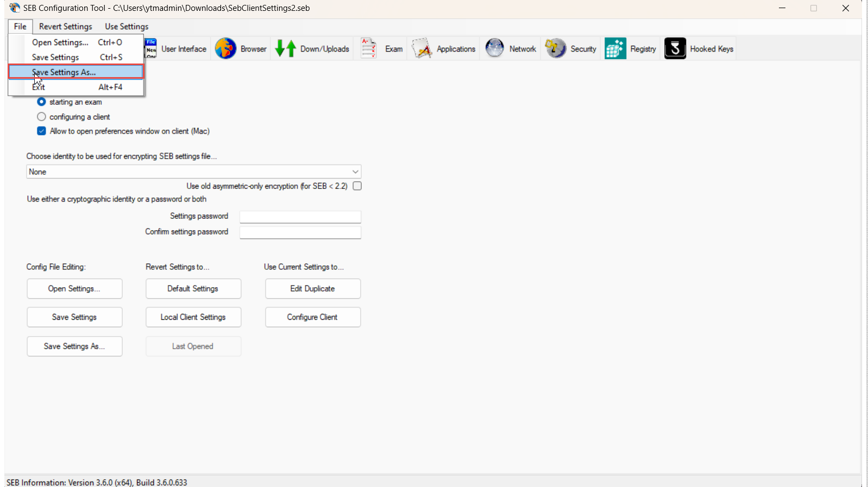Open the Revert Settings menu
Viewport: 868px width, 487px height.
coord(65,27)
